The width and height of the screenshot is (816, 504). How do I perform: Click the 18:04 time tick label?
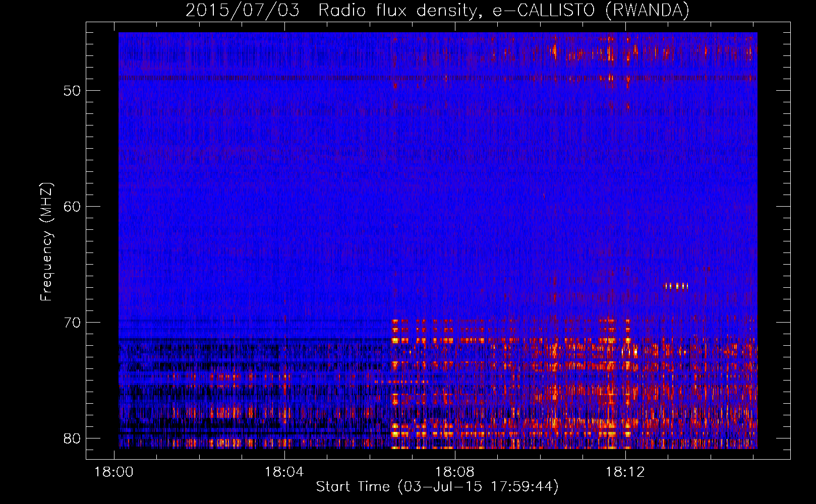tap(284, 472)
